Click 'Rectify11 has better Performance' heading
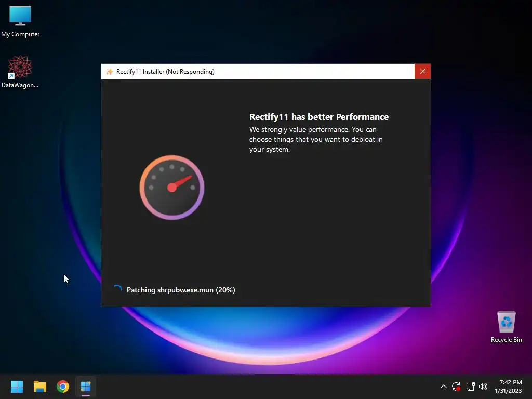 point(319,117)
